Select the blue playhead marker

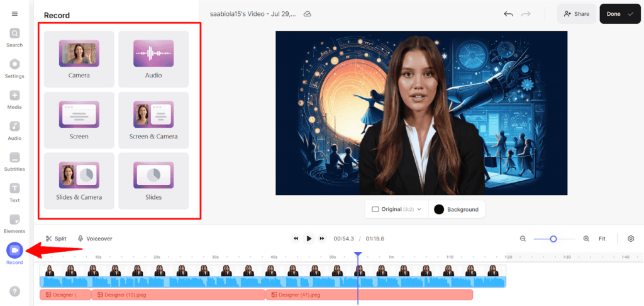358,254
